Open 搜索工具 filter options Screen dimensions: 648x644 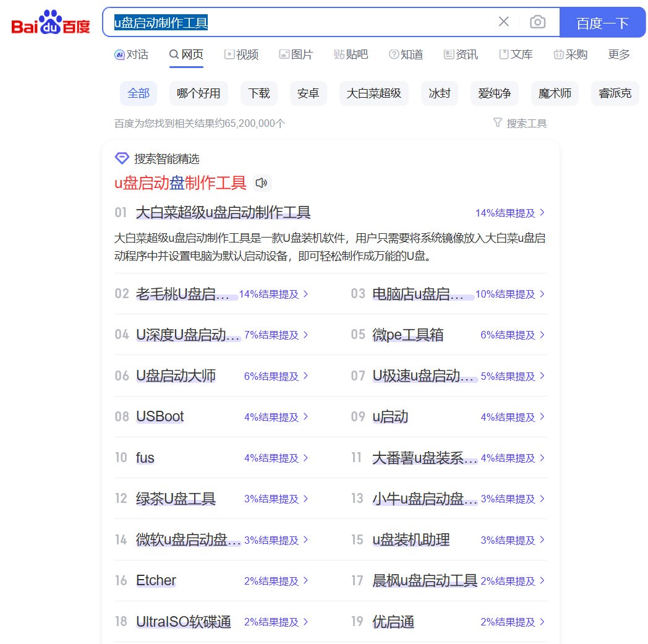tap(520, 123)
